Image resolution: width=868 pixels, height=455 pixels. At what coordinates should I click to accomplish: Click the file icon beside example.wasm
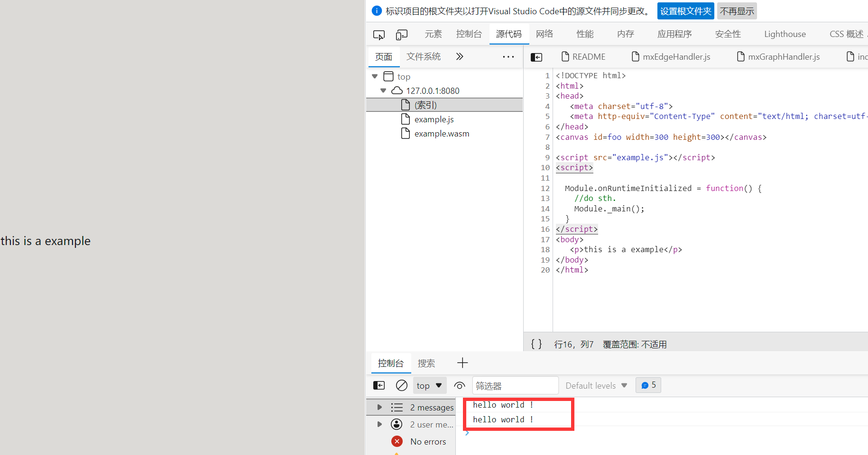(406, 133)
